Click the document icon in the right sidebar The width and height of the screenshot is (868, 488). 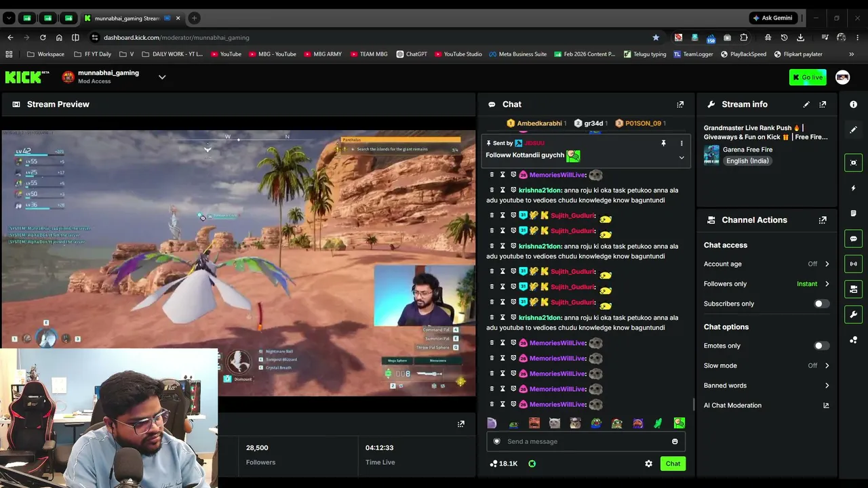point(854,213)
